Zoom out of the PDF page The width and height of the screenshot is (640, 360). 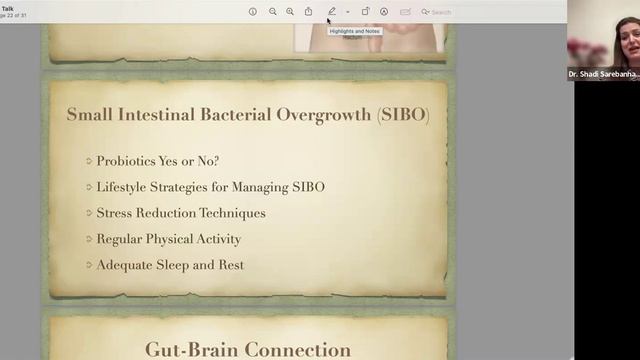(273, 12)
